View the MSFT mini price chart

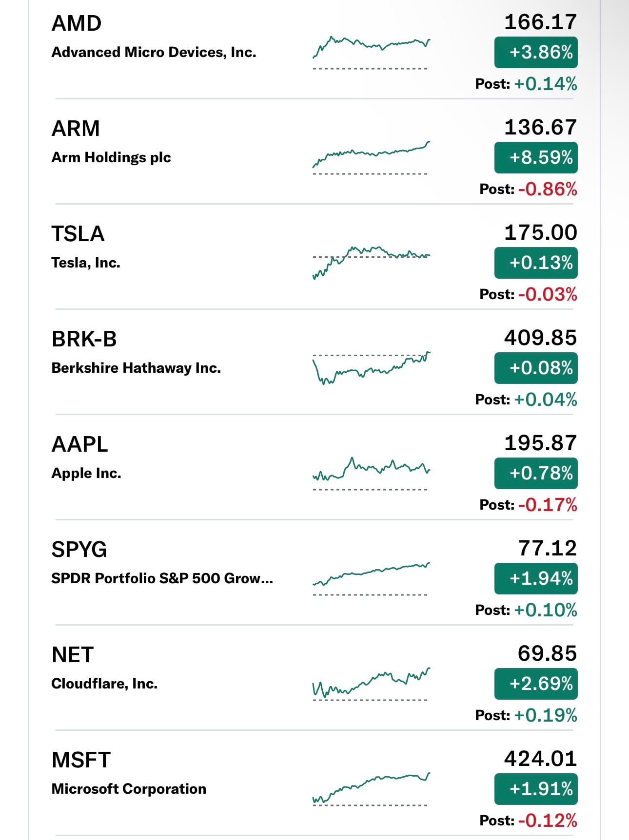[x=371, y=789]
